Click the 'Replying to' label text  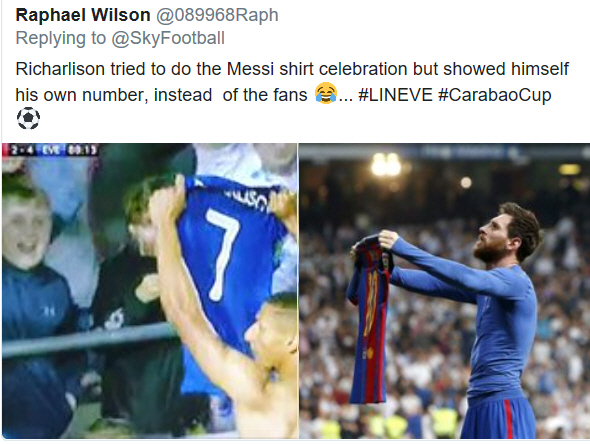(61, 38)
